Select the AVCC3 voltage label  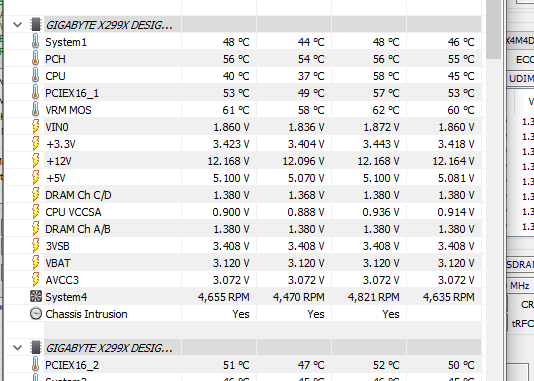(x=62, y=281)
